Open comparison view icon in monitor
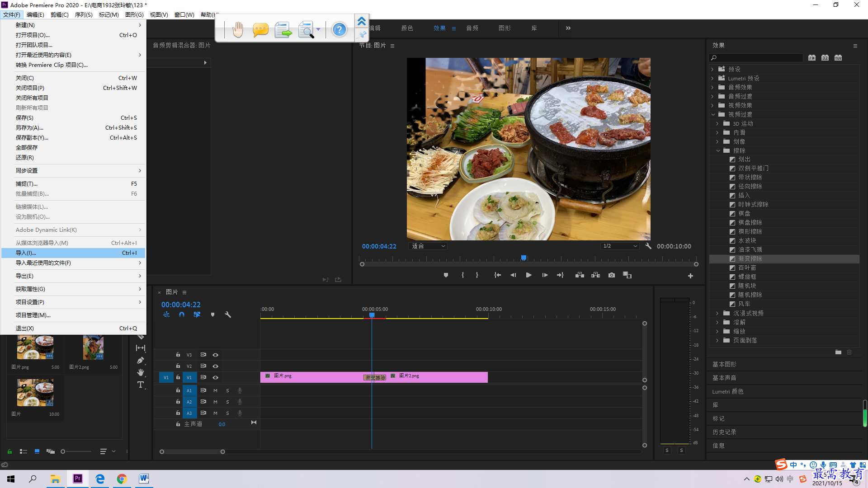868x488 pixels. coord(627,275)
